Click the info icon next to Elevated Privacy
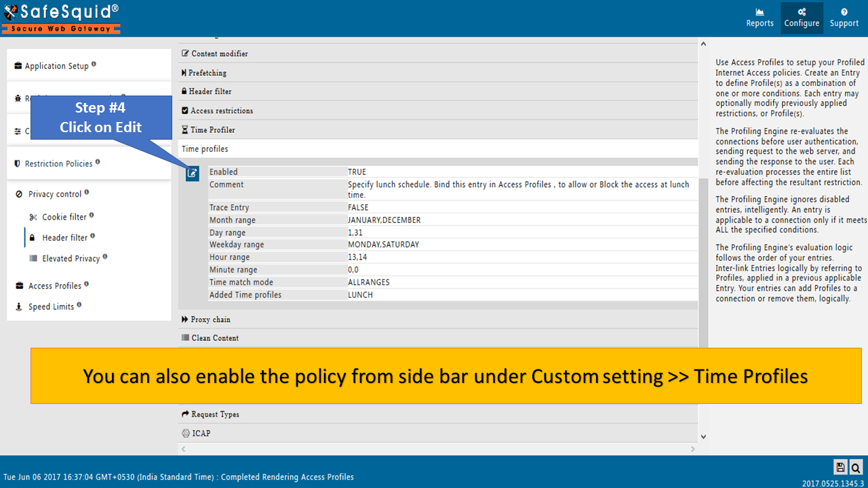 point(104,257)
